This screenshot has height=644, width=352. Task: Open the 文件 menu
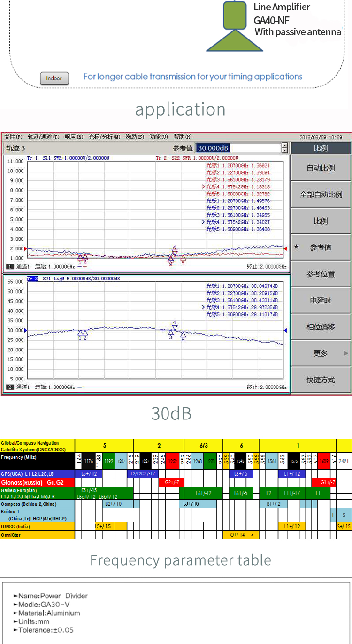13,137
